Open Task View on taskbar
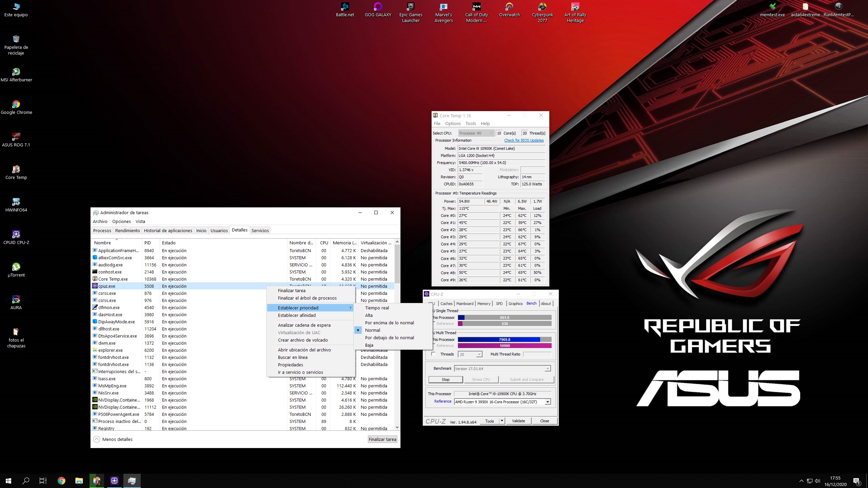The image size is (868, 488). 43,481
